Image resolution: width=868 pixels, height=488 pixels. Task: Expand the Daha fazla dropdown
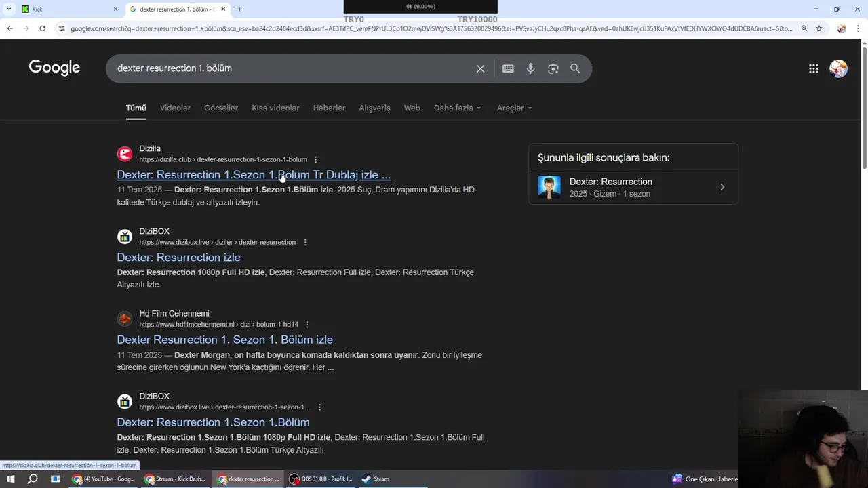tap(458, 108)
